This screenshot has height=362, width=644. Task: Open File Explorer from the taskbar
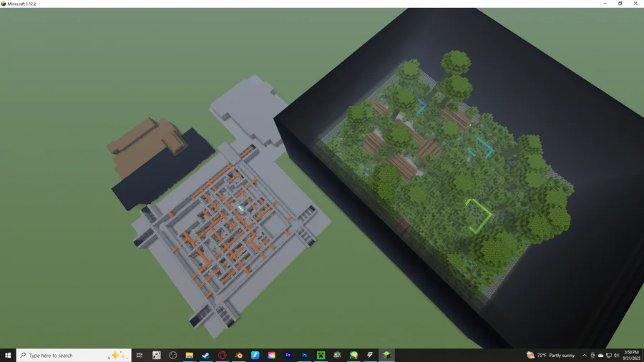click(190, 356)
